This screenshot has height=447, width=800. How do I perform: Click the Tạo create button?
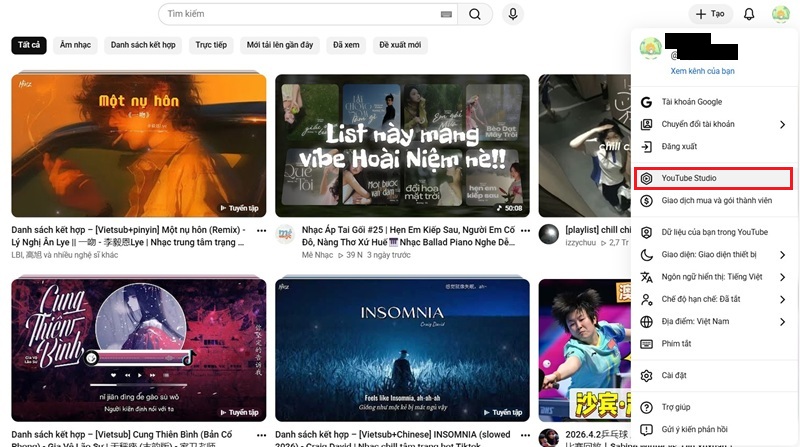(x=710, y=14)
